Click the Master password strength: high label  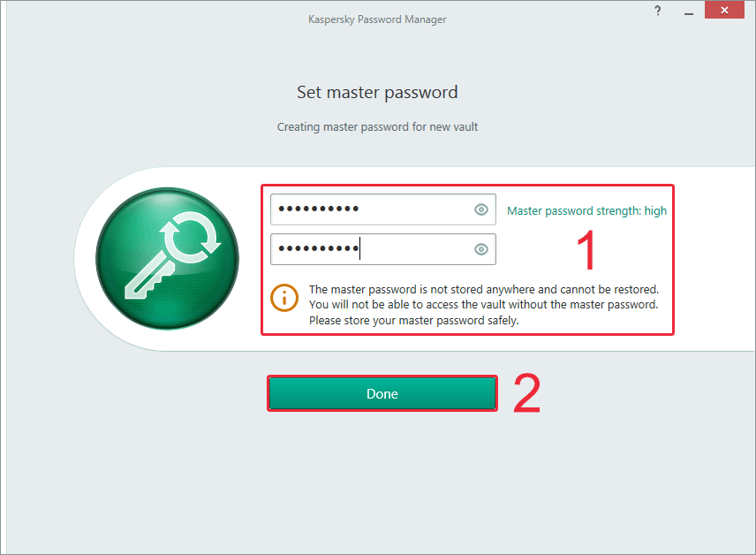click(586, 211)
